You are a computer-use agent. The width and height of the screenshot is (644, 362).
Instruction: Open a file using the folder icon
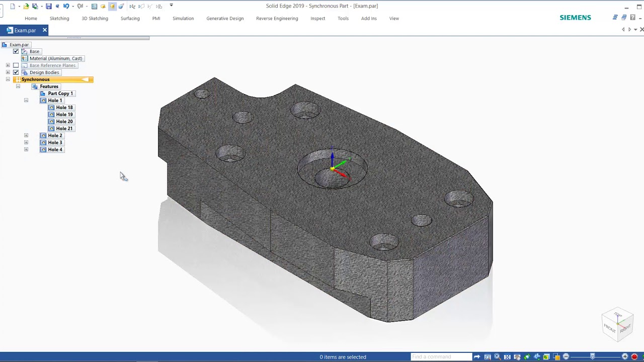(x=26, y=6)
